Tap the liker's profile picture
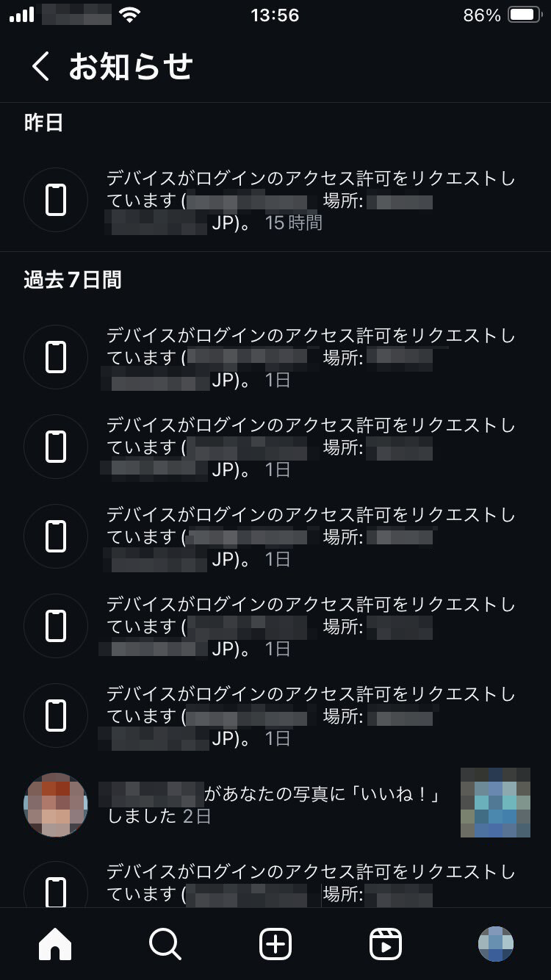The image size is (551, 980). pos(56,804)
